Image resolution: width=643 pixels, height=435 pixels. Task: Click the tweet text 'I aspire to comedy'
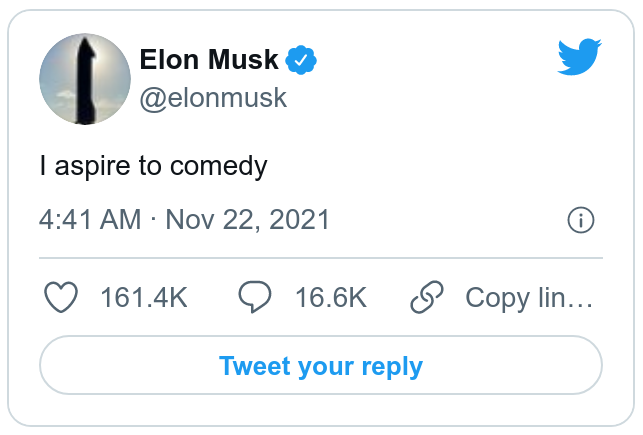(x=153, y=165)
